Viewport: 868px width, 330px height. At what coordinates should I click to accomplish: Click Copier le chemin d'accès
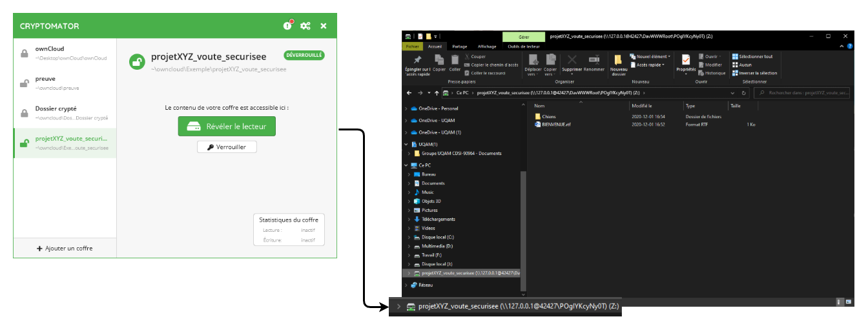pos(491,65)
